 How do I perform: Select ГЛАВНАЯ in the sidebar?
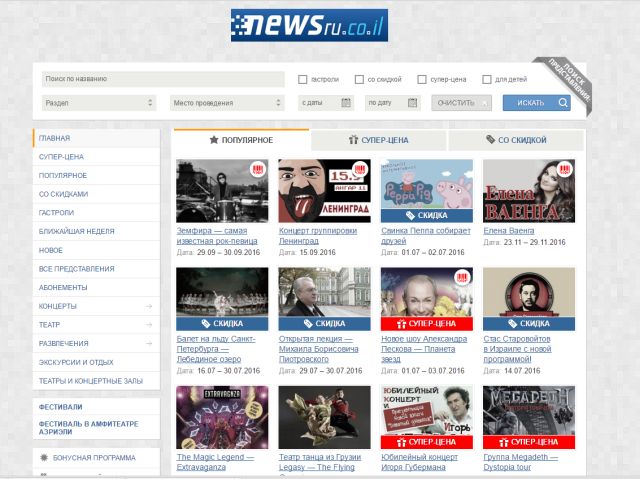(x=96, y=138)
